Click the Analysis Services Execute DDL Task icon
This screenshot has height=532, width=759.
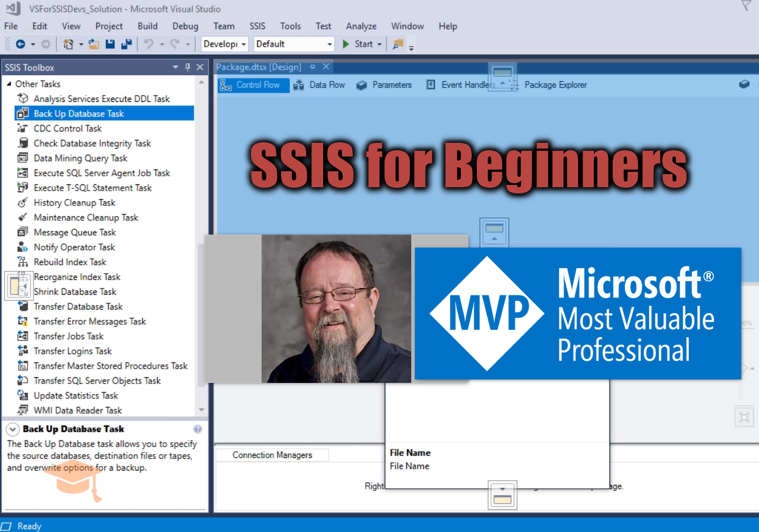[x=23, y=98]
